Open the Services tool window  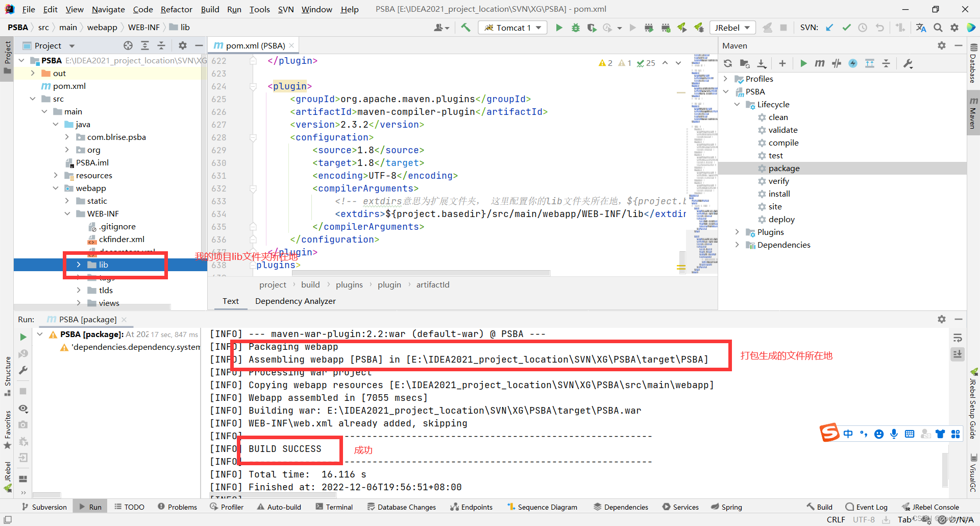click(680, 507)
